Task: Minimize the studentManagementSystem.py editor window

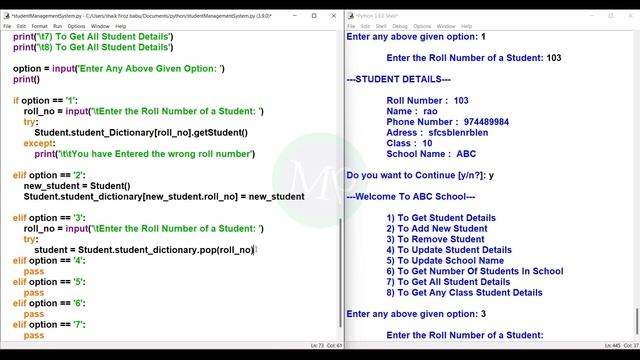Action: [x=295, y=16]
